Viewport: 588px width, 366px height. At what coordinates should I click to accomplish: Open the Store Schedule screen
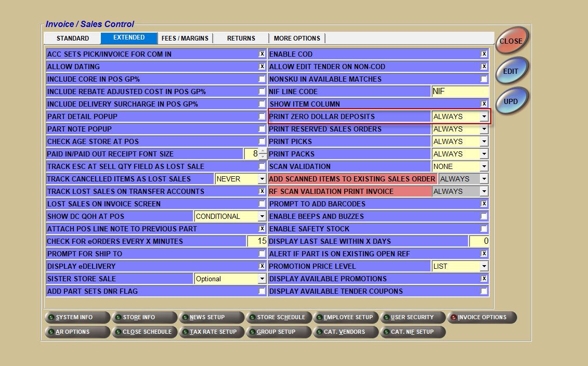pyautogui.click(x=279, y=317)
